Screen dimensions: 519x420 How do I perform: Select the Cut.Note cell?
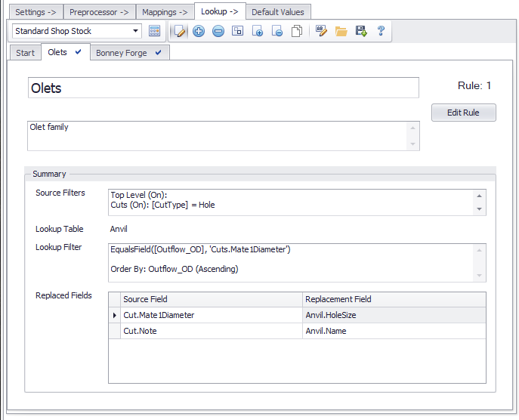click(212, 331)
